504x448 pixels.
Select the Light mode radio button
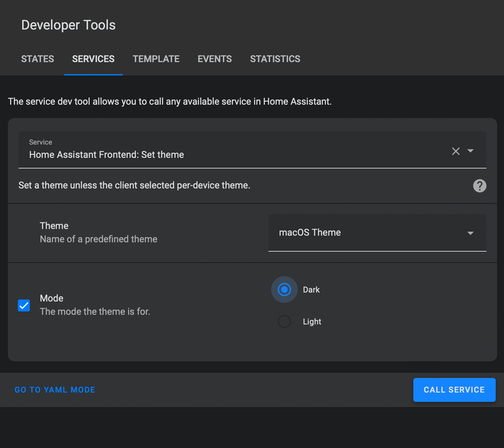[284, 321]
